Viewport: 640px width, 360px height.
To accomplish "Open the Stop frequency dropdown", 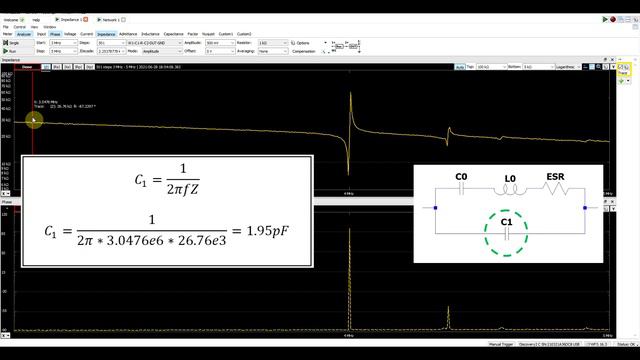I will (x=63, y=51).
